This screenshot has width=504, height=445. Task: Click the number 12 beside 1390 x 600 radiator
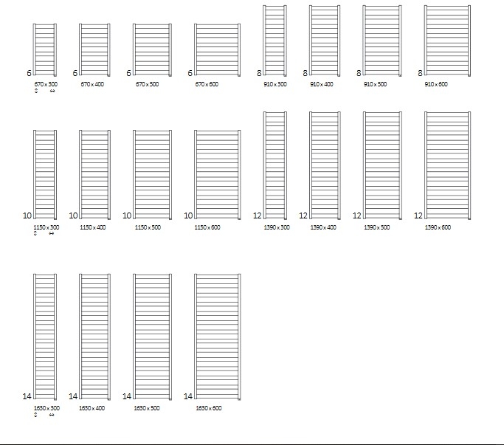click(418, 215)
